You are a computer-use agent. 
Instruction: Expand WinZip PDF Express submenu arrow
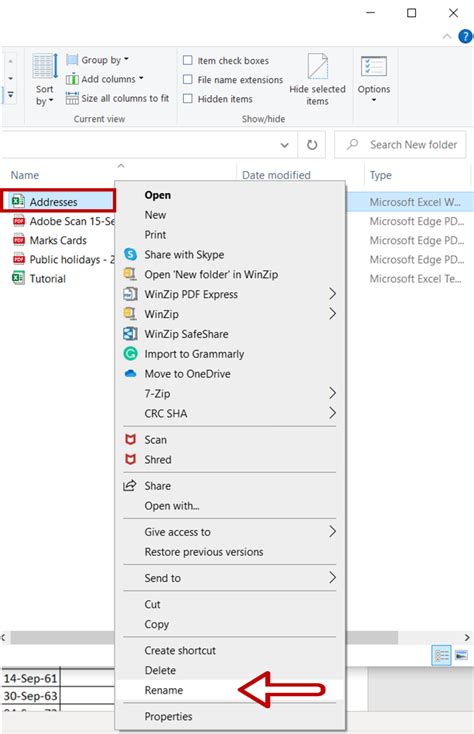point(332,294)
